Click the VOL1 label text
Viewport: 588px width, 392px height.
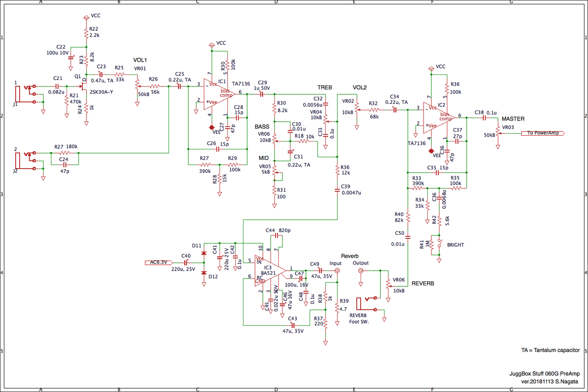tap(140, 60)
